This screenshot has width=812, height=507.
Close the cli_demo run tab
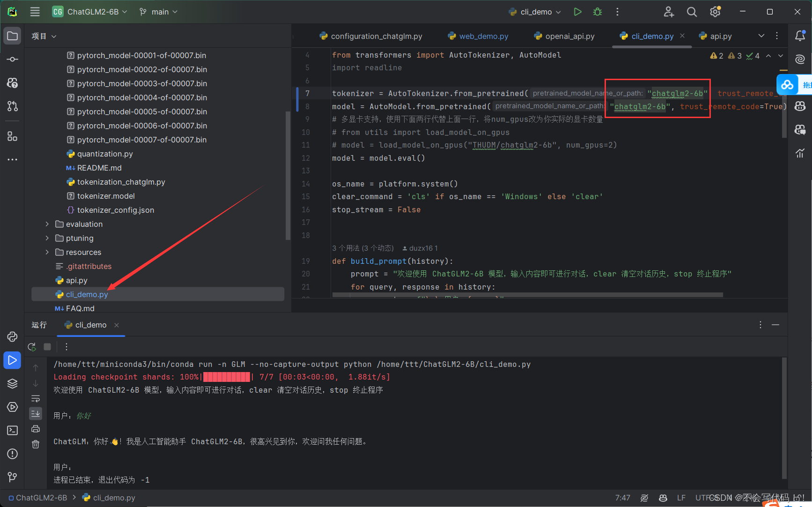117,325
